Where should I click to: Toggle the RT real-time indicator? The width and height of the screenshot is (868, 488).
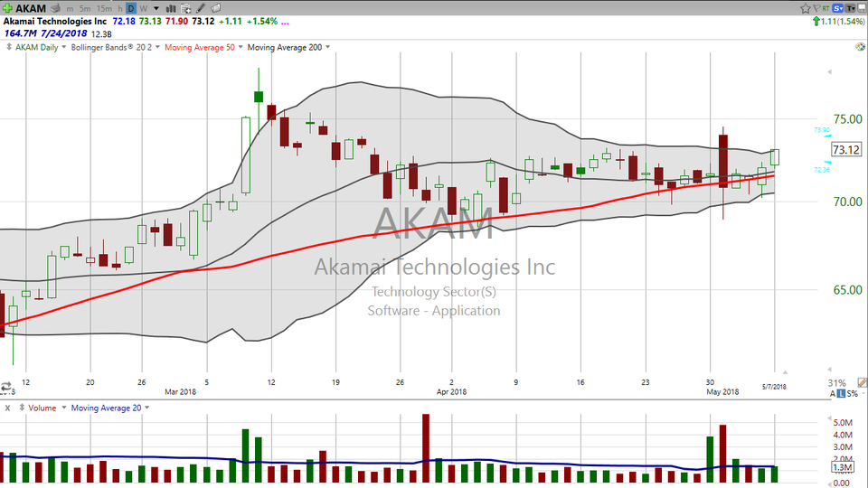826,8
